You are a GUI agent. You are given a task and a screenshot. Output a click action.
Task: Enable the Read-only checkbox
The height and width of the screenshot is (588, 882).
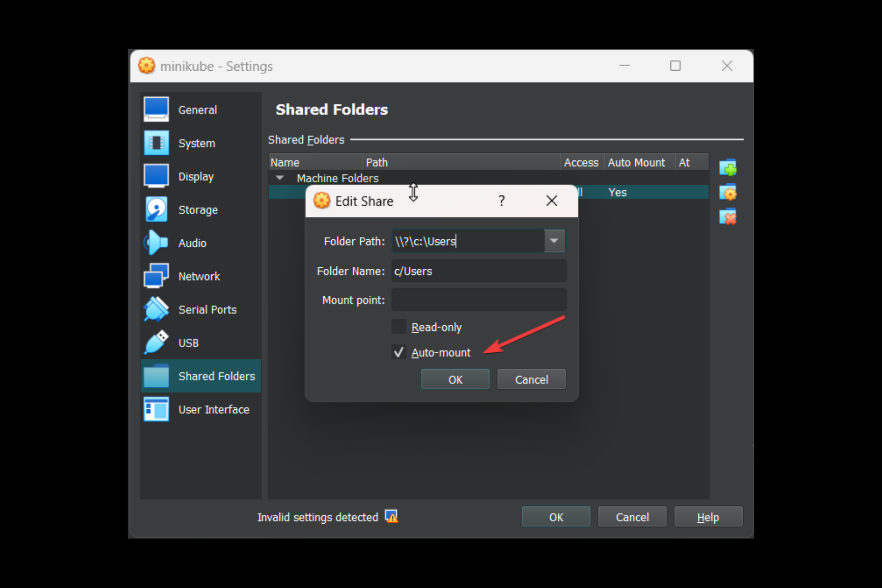[x=399, y=327]
